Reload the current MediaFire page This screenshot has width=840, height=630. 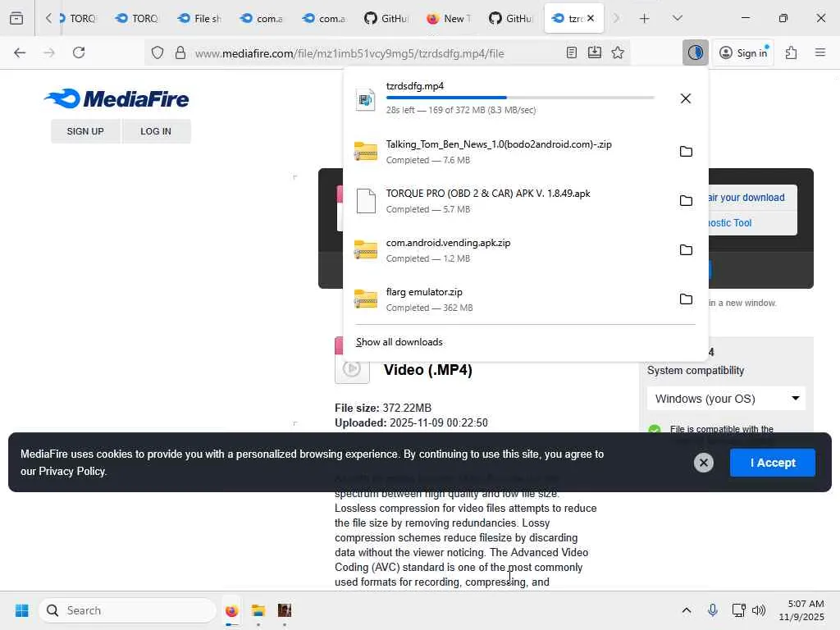(x=79, y=52)
